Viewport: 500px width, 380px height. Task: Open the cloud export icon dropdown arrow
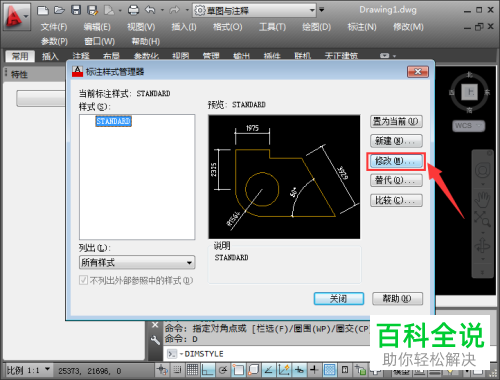click(120, 10)
